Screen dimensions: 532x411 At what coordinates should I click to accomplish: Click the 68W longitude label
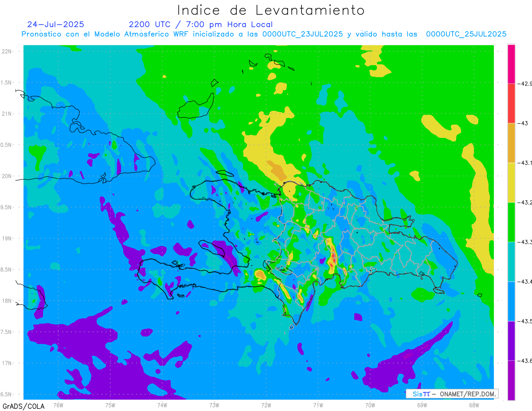click(x=473, y=405)
